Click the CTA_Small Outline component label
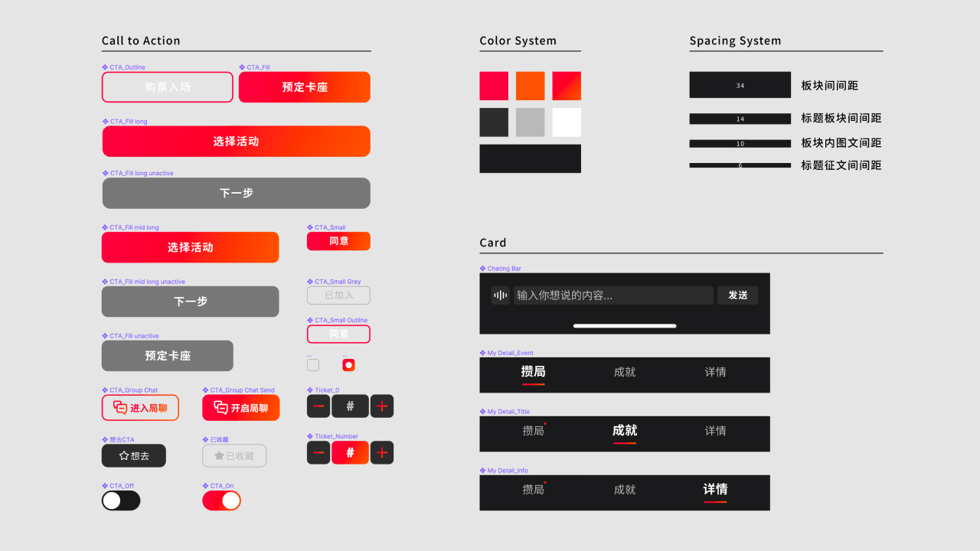980x551 pixels. (338, 321)
